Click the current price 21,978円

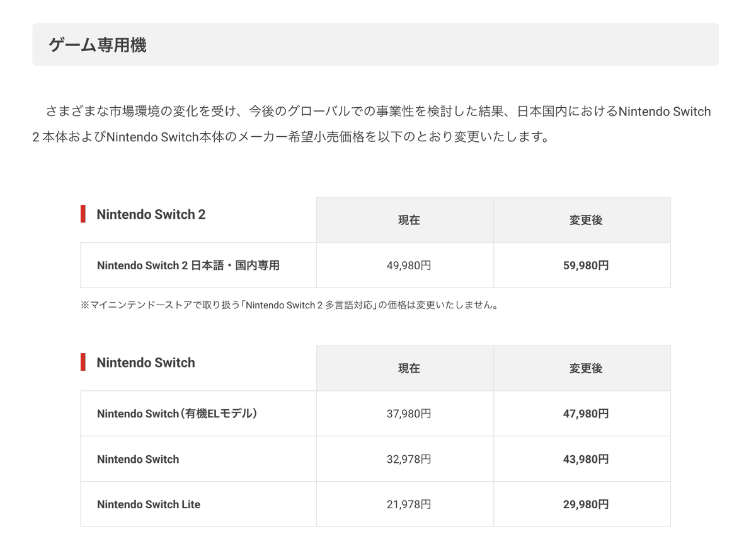(409, 504)
